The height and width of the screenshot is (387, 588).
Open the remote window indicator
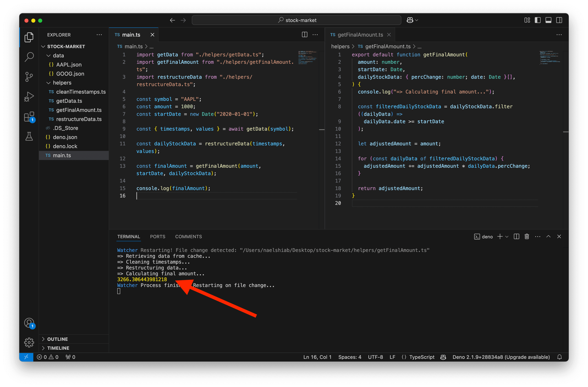(26, 357)
